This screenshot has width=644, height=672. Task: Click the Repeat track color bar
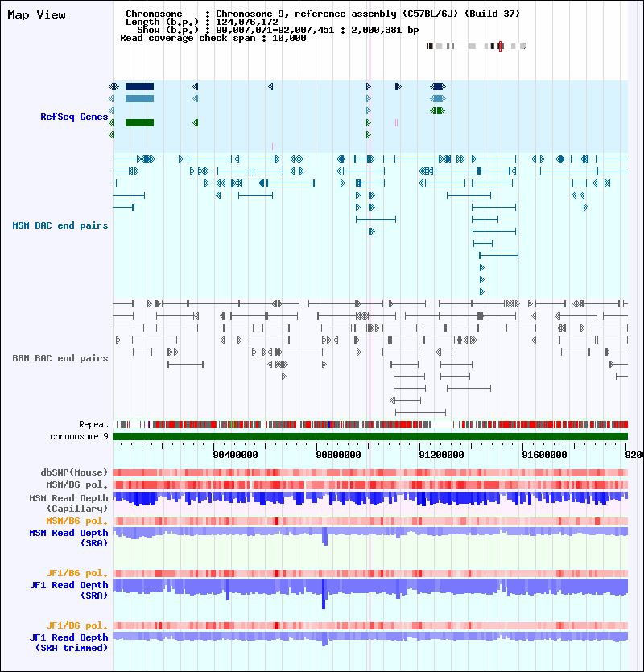coord(370,425)
